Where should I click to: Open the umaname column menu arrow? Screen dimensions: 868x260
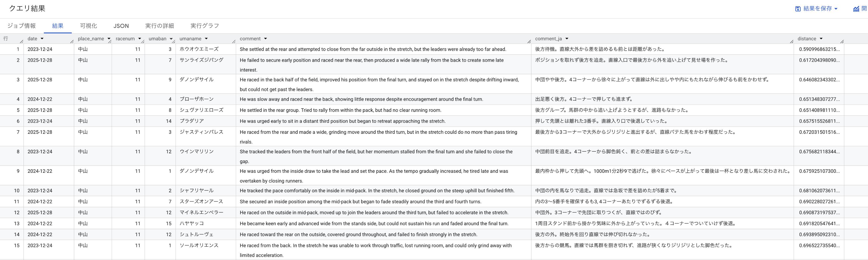click(x=206, y=39)
